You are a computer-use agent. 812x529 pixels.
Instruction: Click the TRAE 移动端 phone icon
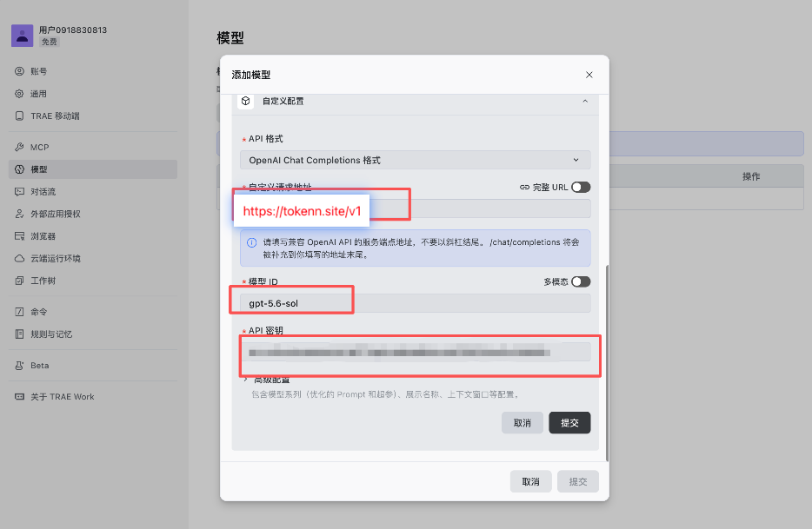[19, 116]
